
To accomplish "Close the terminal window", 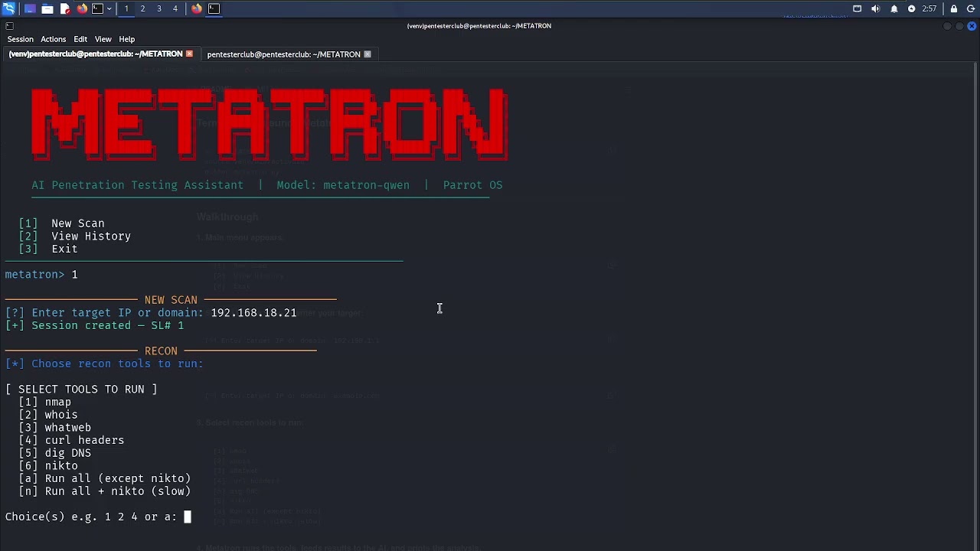I will click(972, 26).
